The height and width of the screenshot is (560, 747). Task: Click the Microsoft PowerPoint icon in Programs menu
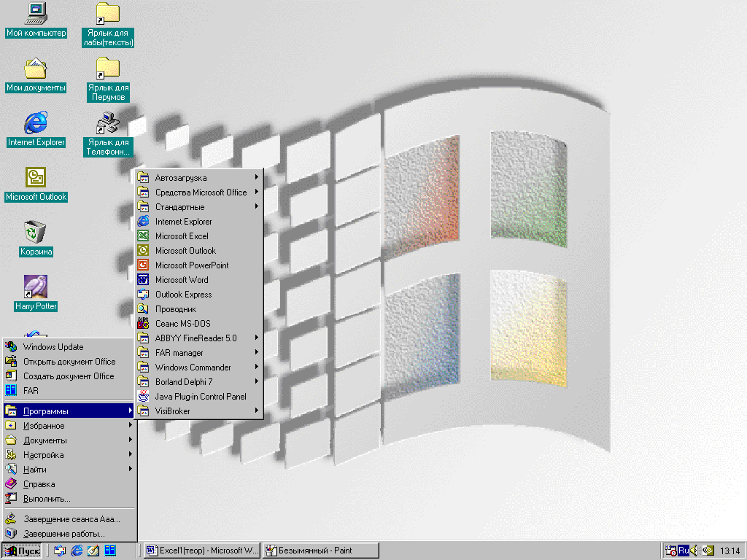(143, 265)
